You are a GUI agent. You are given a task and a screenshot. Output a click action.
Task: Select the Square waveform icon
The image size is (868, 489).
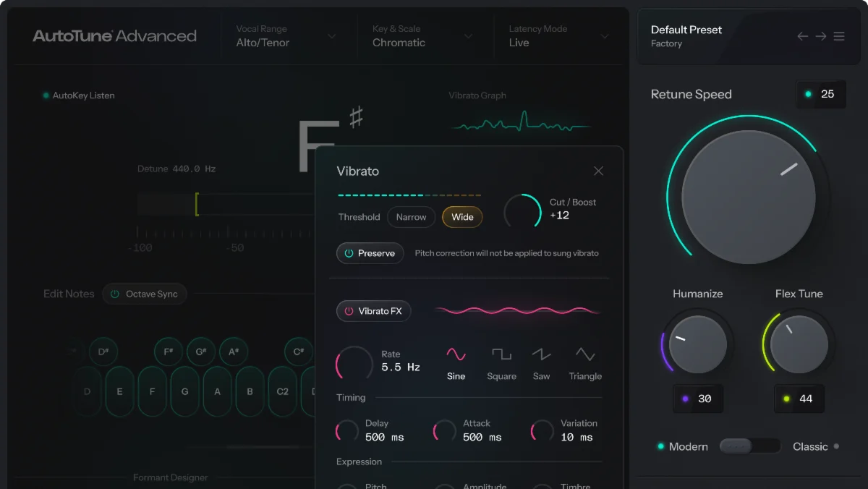(x=501, y=354)
